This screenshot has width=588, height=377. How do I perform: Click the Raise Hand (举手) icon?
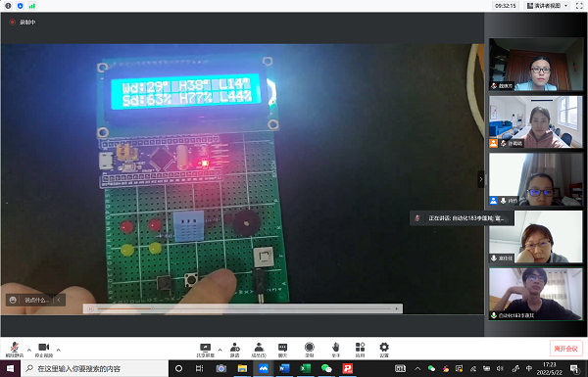[335, 350]
